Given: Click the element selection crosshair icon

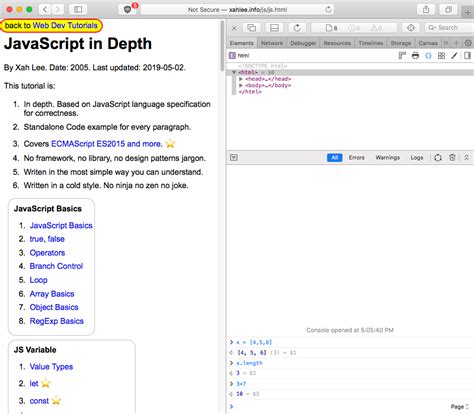Looking at the screenshot, I should [x=411, y=28].
